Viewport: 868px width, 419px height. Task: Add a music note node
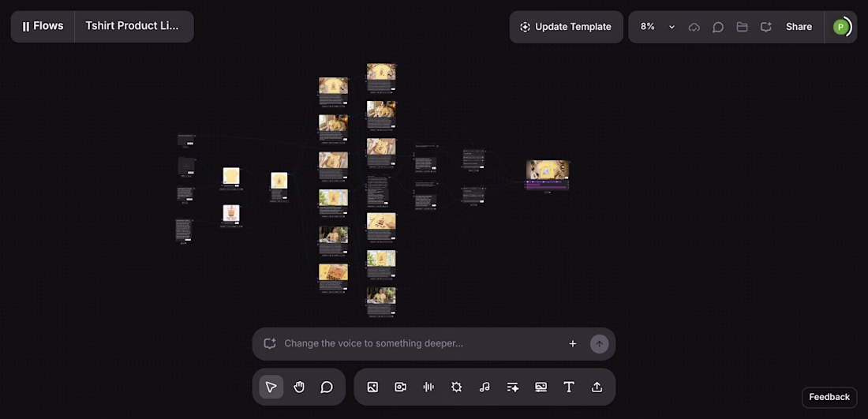(x=485, y=387)
